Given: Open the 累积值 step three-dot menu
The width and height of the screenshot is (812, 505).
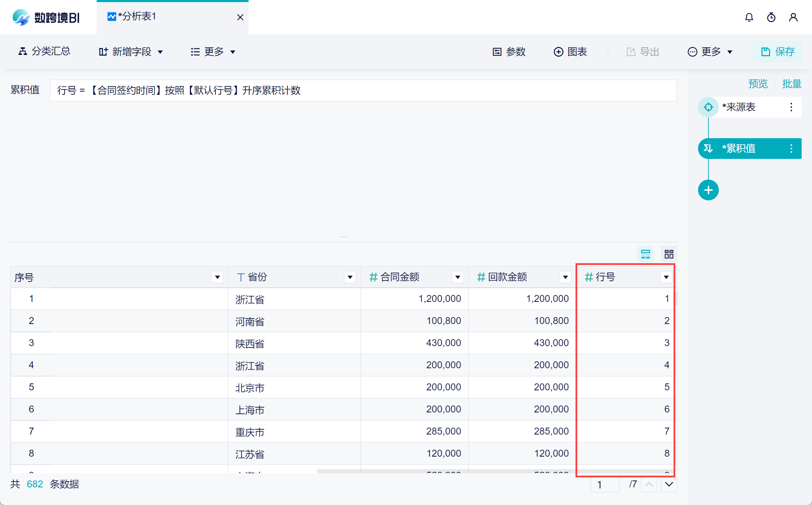Looking at the screenshot, I should [791, 149].
